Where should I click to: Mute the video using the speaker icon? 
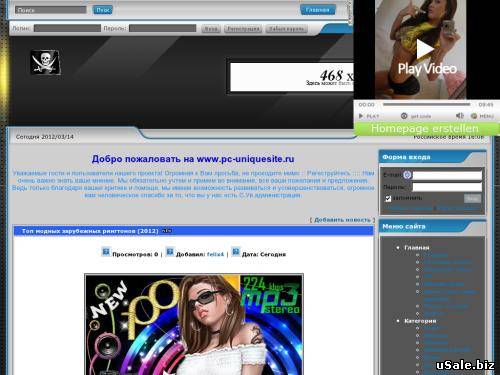pyautogui.click(x=460, y=116)
